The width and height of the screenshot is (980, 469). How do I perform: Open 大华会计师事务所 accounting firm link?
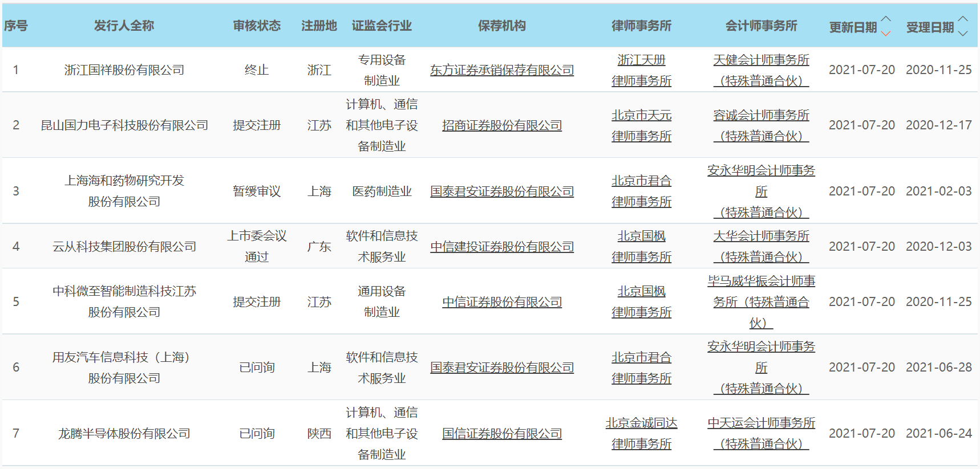(x=761, y=247)
